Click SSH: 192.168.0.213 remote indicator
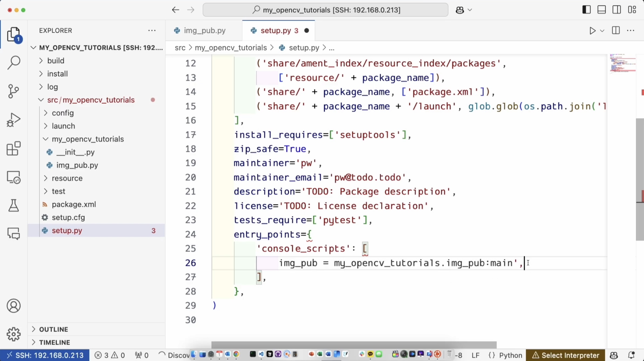Image resolution: width=644 pixels, height=361 pixels. pos(45,355)
